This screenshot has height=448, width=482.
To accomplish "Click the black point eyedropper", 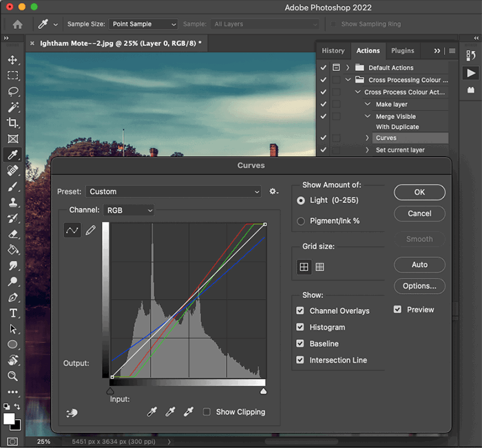I will coord(152,412).
